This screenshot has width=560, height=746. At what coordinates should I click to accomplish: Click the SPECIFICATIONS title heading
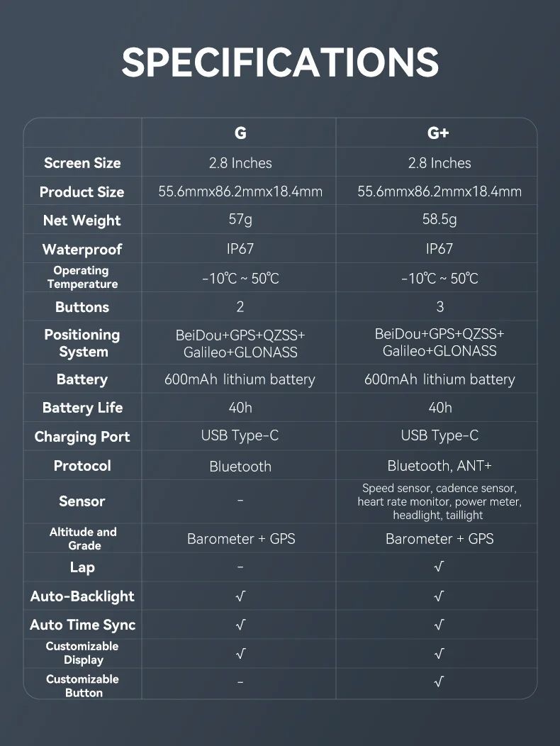pyautogui.click(x=280, y=62)
